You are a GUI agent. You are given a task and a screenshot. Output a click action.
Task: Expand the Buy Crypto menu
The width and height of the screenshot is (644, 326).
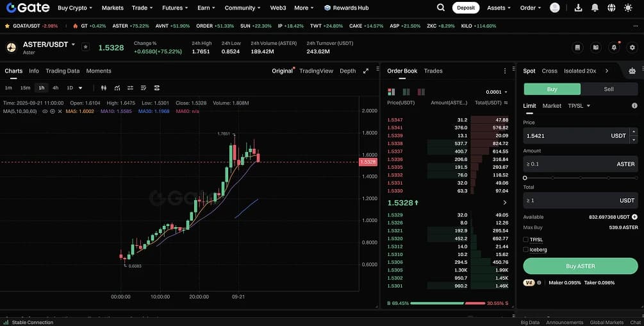75,8
